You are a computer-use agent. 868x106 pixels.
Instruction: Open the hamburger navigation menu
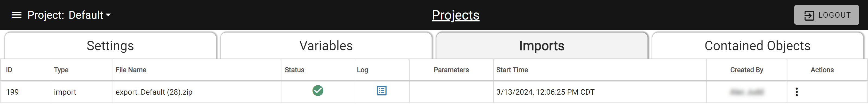pos(17,15)
